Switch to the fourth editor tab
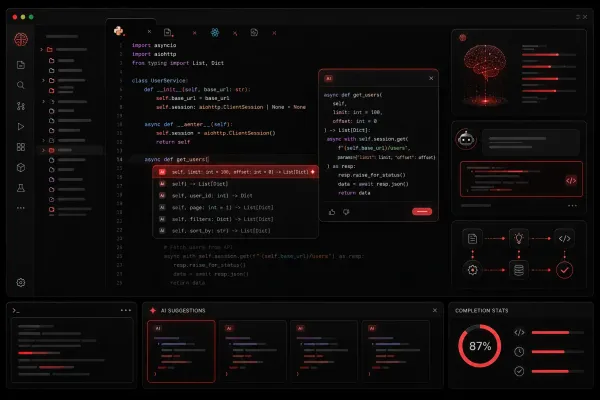The image size is (600, 400). (254, 33)
